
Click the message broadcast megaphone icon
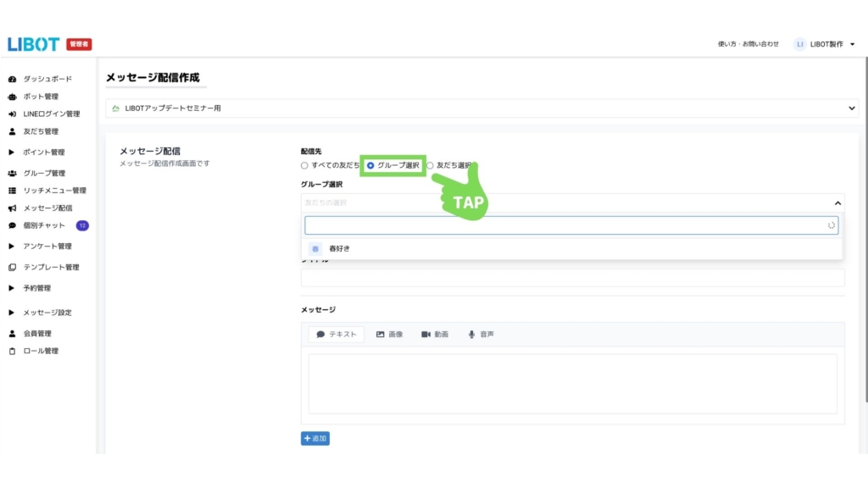(12, 208)
